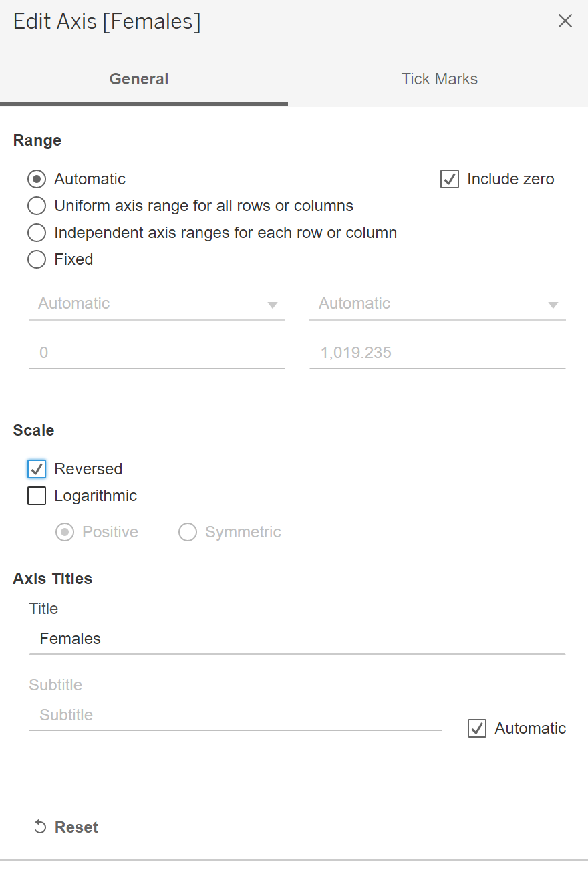The height and width of the screenshot is (878, 588).
Task: Select the Symmetric logarithmic radio option
Action: [x=188, y=532]
